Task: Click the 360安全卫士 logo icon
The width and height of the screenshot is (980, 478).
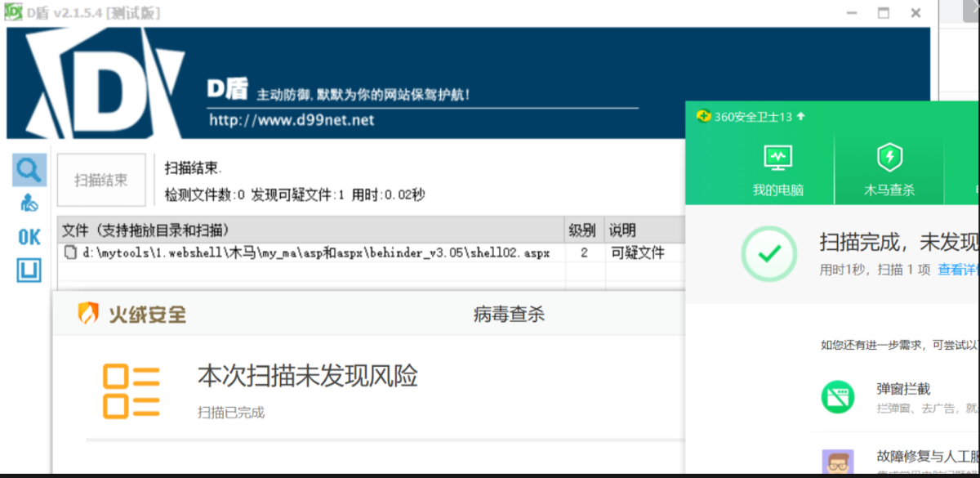Action: click(703, 116)
